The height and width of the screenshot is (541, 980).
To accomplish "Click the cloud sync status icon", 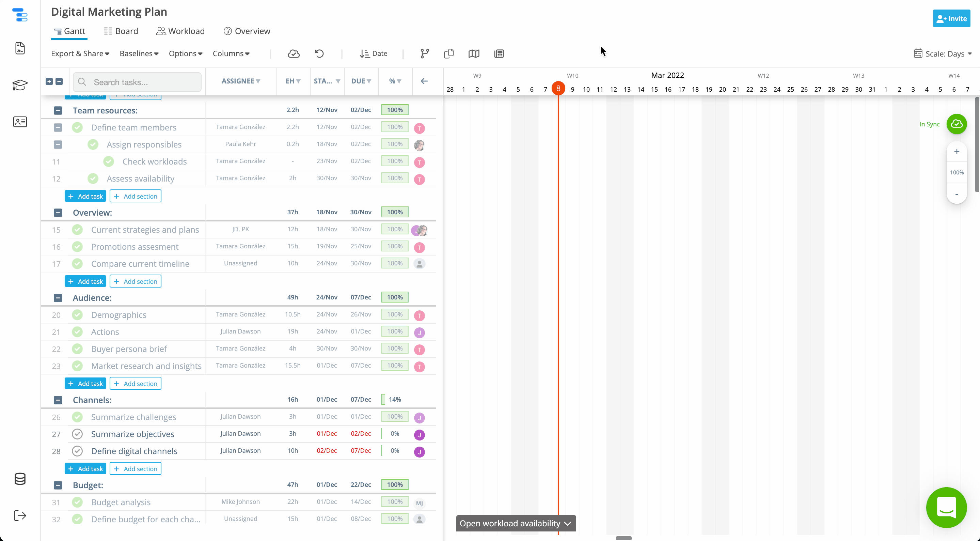I will point(957,124).
